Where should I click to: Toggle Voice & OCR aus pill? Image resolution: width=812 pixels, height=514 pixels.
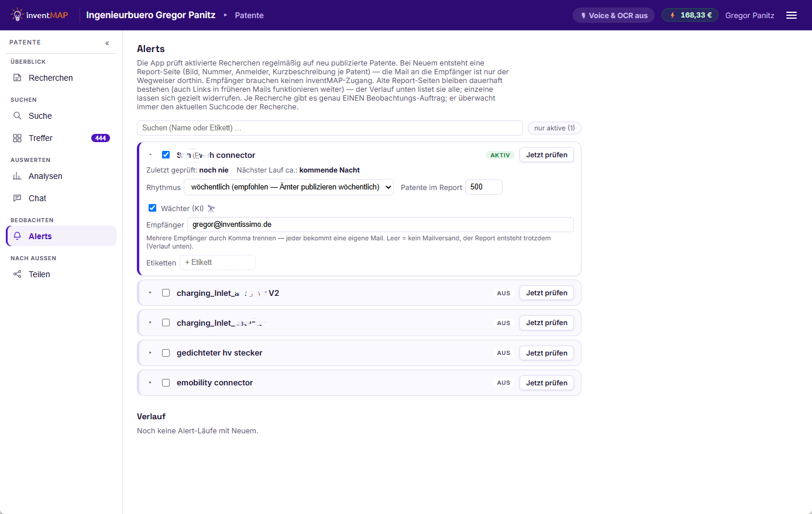(x=614, y=15)
